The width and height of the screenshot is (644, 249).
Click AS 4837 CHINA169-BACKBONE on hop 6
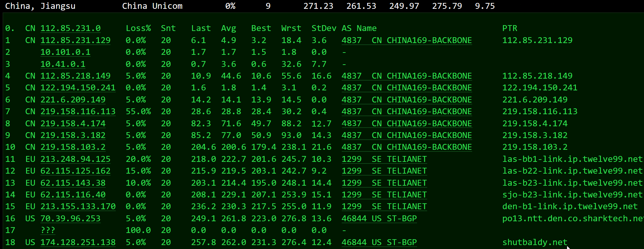407,100
